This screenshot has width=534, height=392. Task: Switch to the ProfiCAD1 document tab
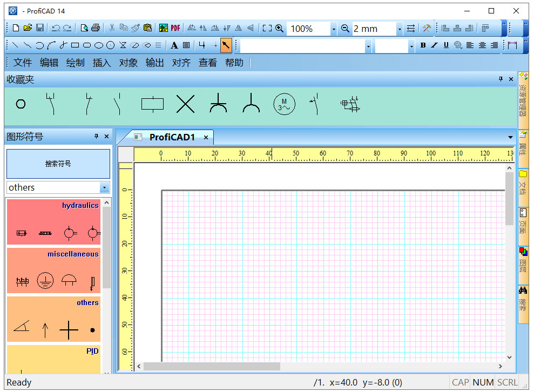[172, 137]
